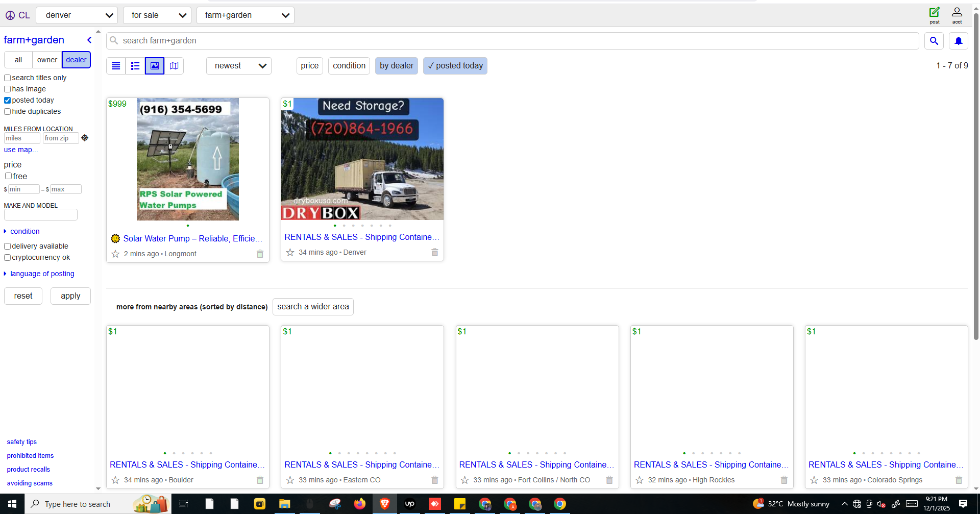Switch to thumbnail list view icon
The height and width of the screenshot is (514, 980).
(x=135, y=66)
